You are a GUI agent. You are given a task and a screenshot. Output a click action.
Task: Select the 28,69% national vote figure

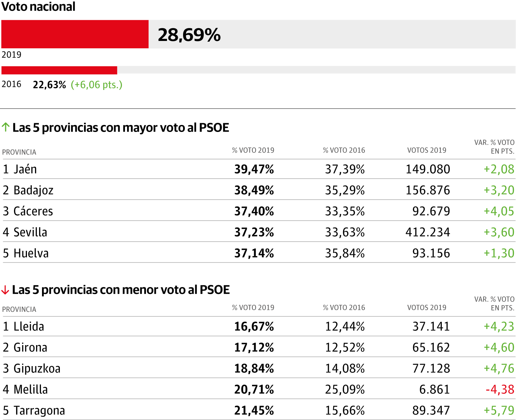[189, 35]
